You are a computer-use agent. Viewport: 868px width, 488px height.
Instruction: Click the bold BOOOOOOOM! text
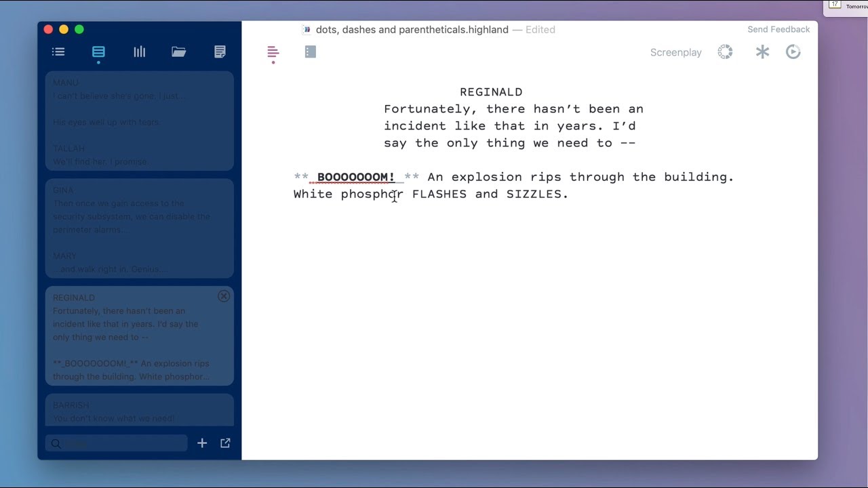356,177
